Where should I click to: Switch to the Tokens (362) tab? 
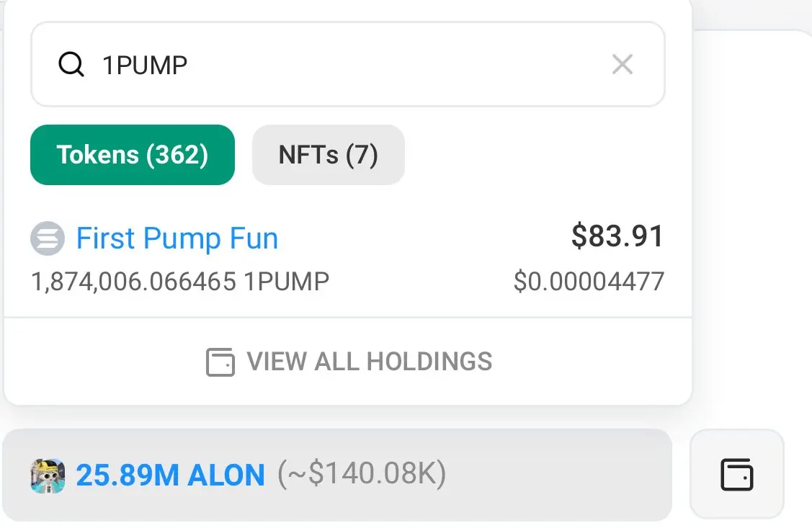pyautogui.click(x=133, y=155)
